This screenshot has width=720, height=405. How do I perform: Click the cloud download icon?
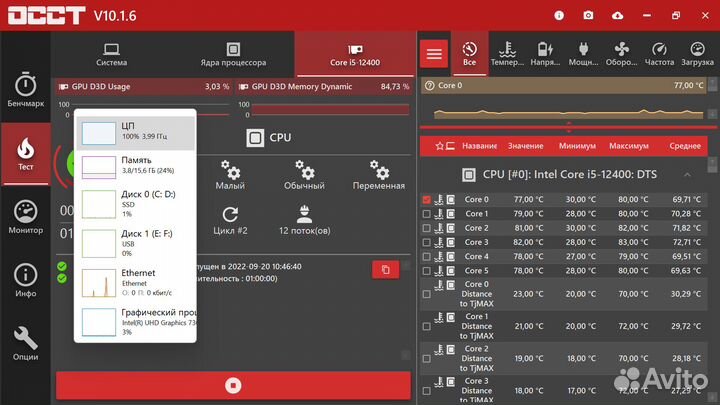[618, 16]
